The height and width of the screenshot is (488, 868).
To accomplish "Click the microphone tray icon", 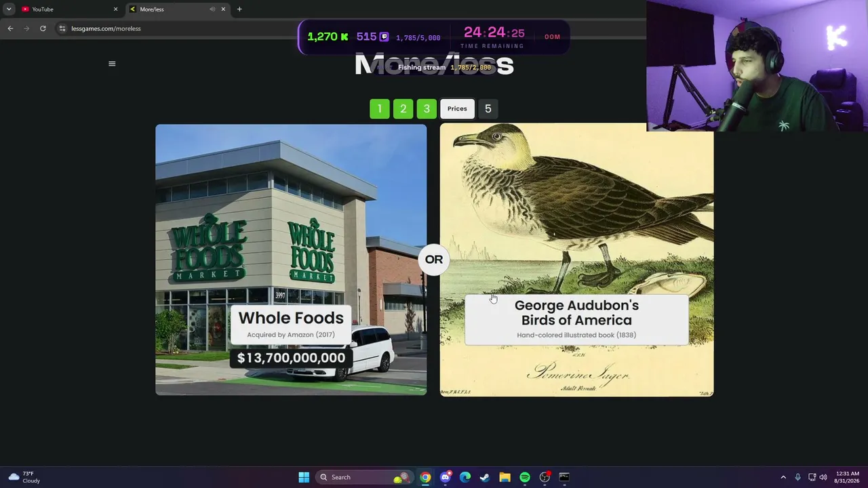I will coord(797,477).
